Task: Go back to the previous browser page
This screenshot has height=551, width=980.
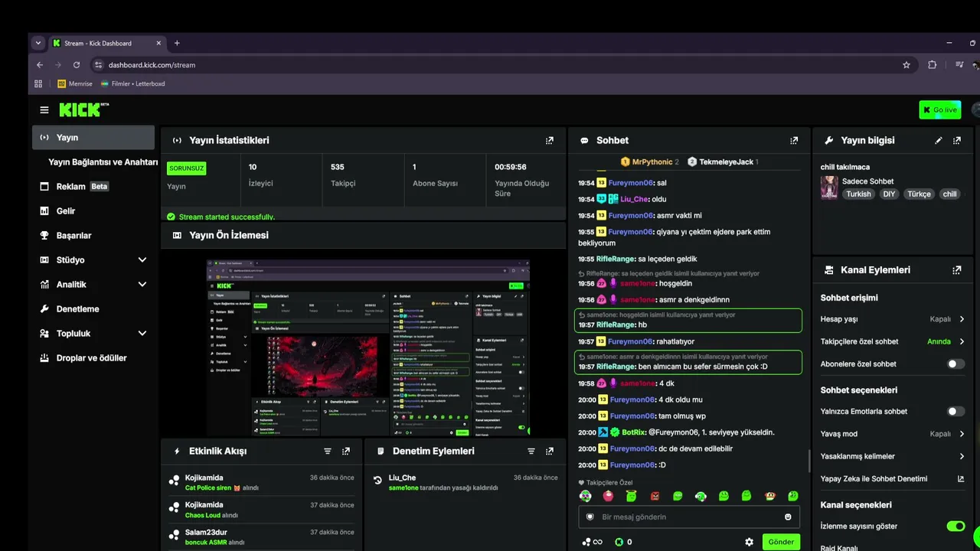Action: (x=40, y=65)
